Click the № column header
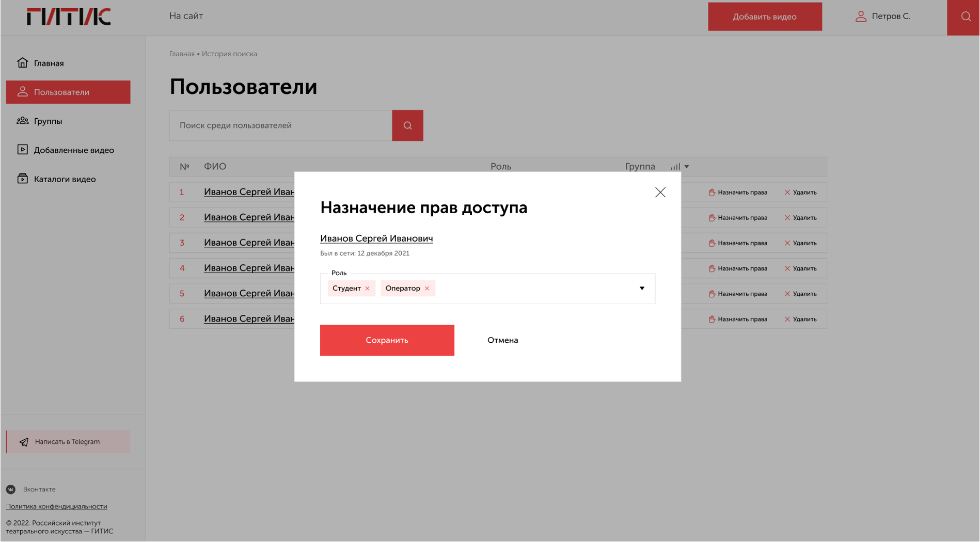This screenshot has width=980, height=542. 184,167
